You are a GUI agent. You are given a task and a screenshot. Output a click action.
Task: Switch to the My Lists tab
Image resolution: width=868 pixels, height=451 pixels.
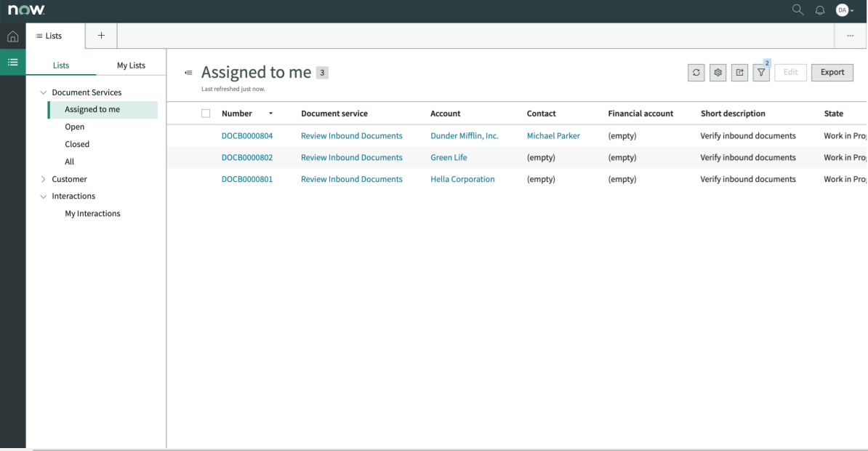click(131, 65)
